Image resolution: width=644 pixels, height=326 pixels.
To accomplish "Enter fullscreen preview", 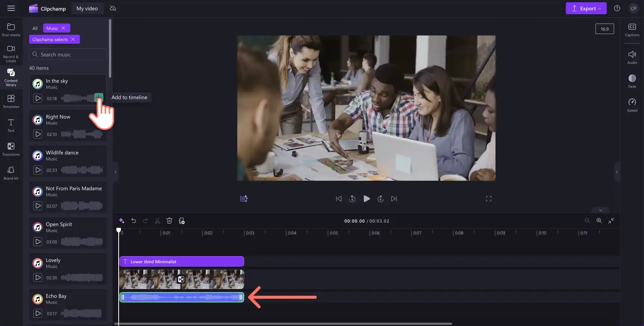I will pos(489,199).
